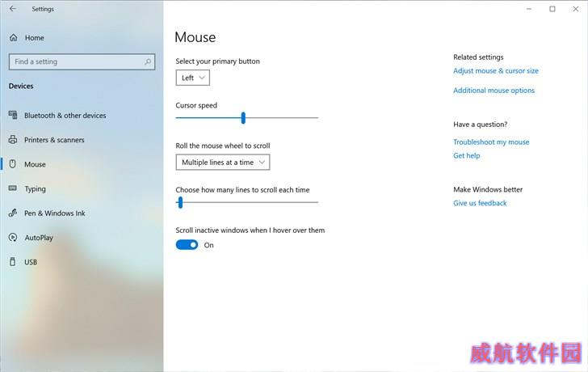The image size is (588, 372).
Task: Open the mouse wheel scroll dropdown
Action: point(223,163)
